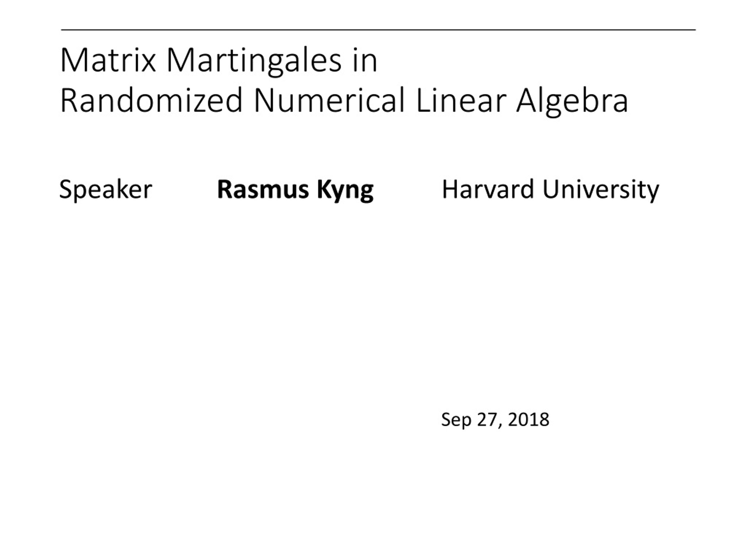Select the bold name "Rasmus"

263,189
